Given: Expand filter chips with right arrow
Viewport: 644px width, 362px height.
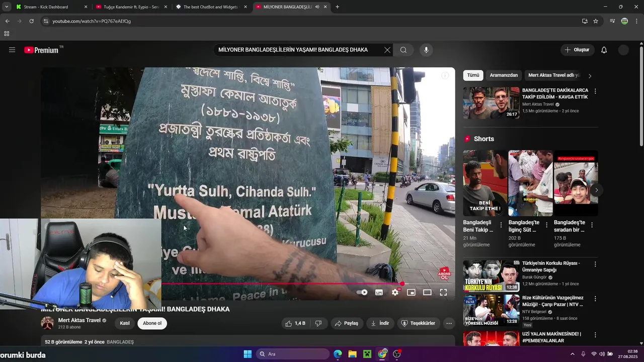Looking at the screenshot, I should click(590, 76).
